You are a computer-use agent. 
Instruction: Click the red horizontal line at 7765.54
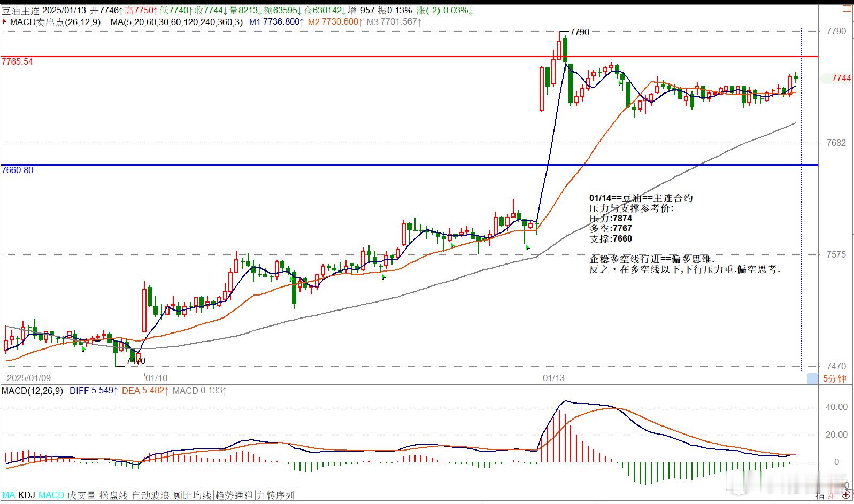click(409, 56)
